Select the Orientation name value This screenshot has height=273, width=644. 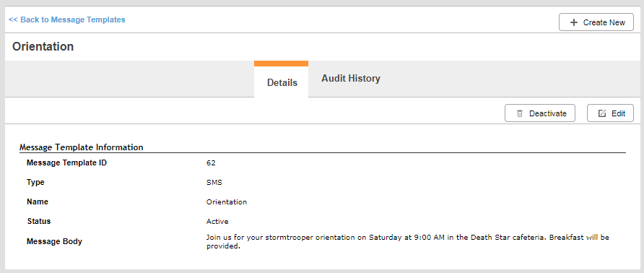(226, 202)
